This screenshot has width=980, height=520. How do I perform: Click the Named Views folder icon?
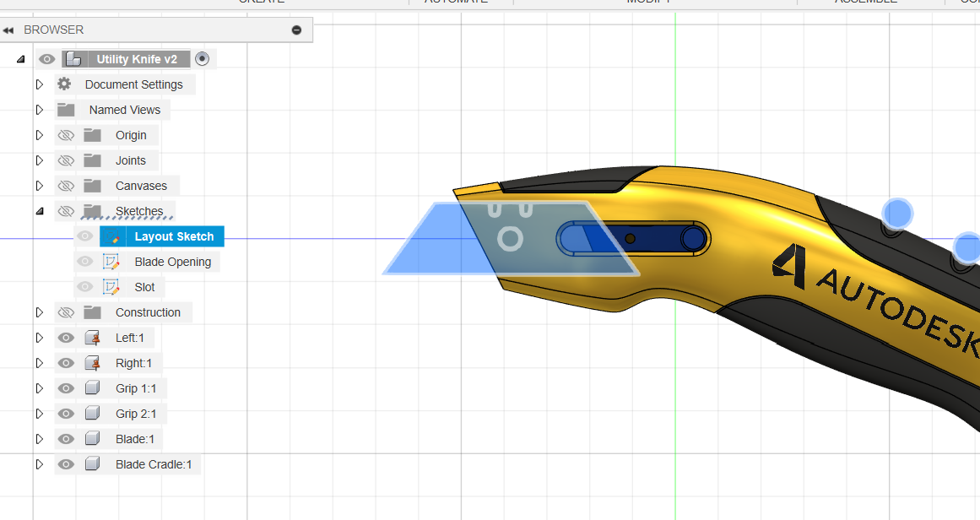tap(66, 110)
